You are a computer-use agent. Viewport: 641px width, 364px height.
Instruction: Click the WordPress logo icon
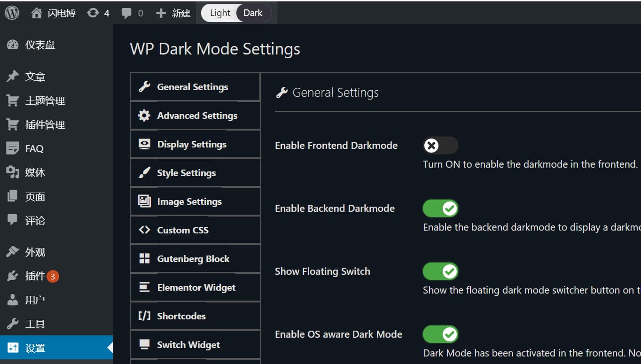click(12, 13)
